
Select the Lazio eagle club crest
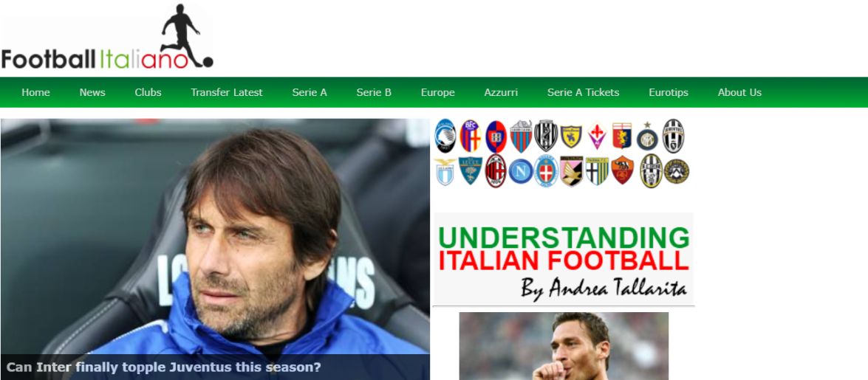pyautogui.click(x=445, y=171)
